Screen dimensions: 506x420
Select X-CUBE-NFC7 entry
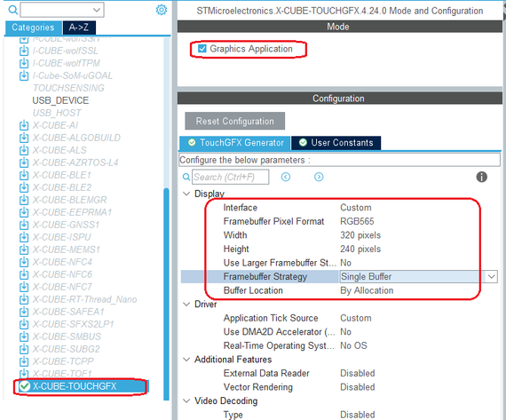tap(62, 287)
